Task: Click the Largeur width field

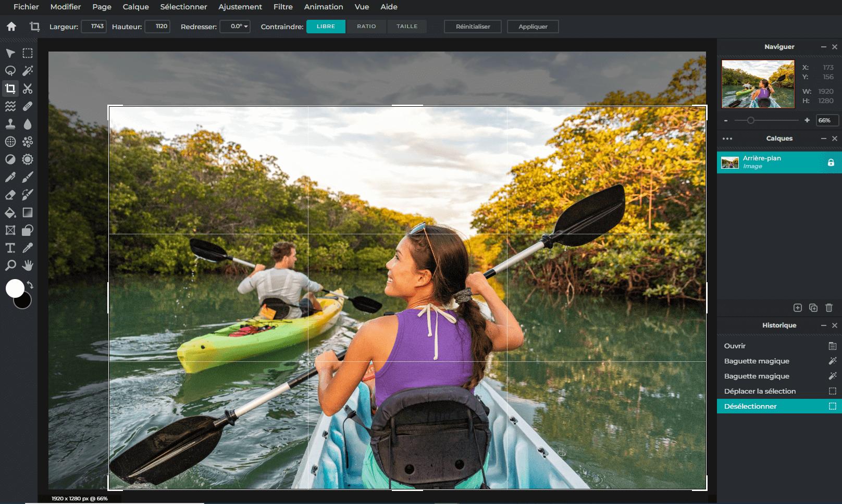Action: point(94,27)
